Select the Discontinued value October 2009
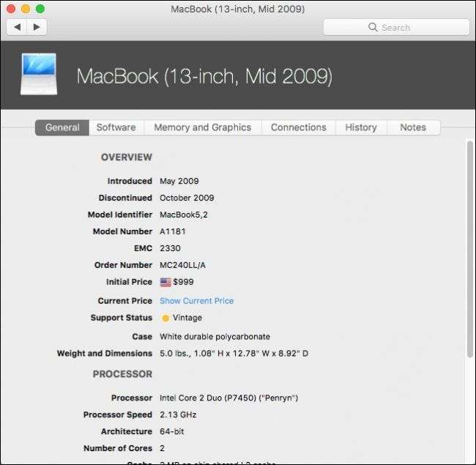 coord(187,198)
